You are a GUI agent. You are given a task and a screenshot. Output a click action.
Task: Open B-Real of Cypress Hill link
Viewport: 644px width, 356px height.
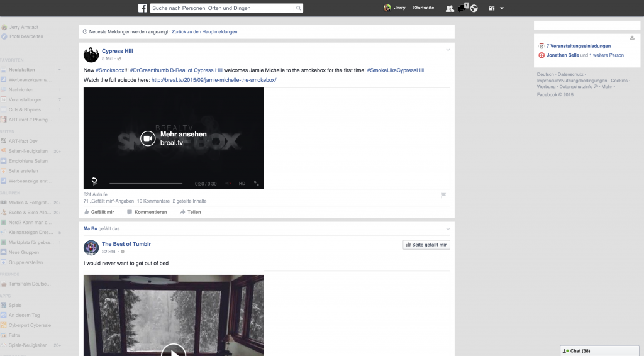coord(196,70)
